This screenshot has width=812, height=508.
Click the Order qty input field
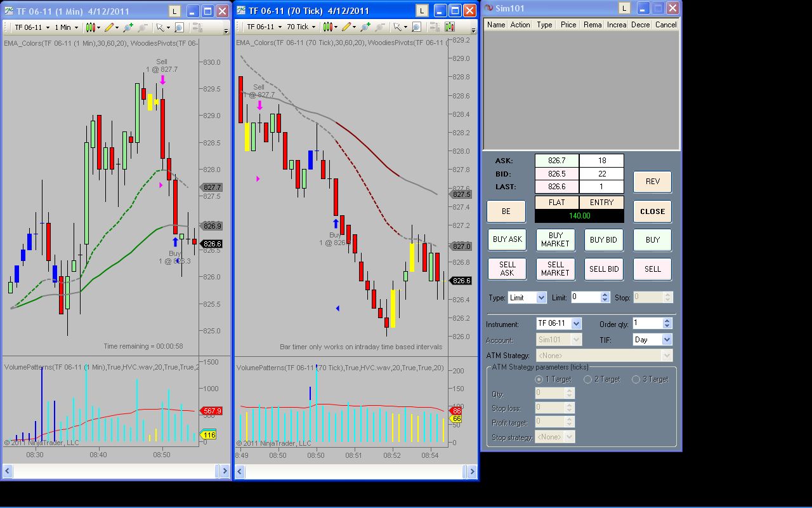[647, 324]
